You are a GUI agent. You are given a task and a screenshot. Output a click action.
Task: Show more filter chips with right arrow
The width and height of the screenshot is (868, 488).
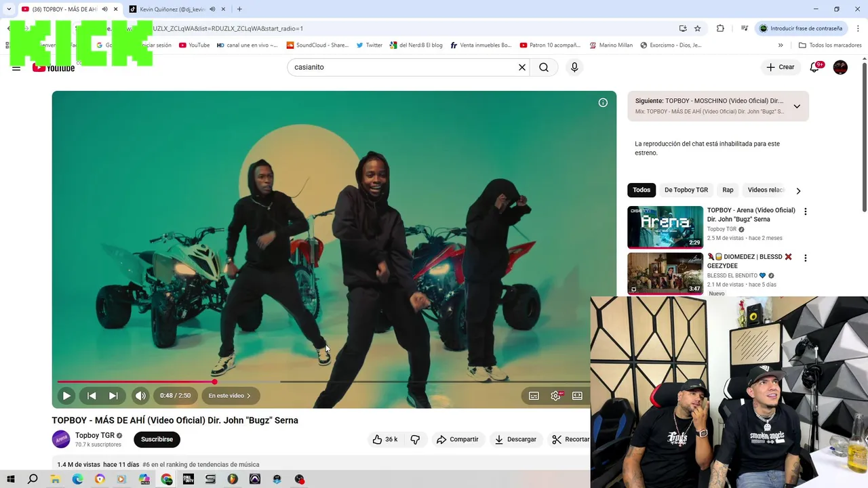[x=798, y=190]
